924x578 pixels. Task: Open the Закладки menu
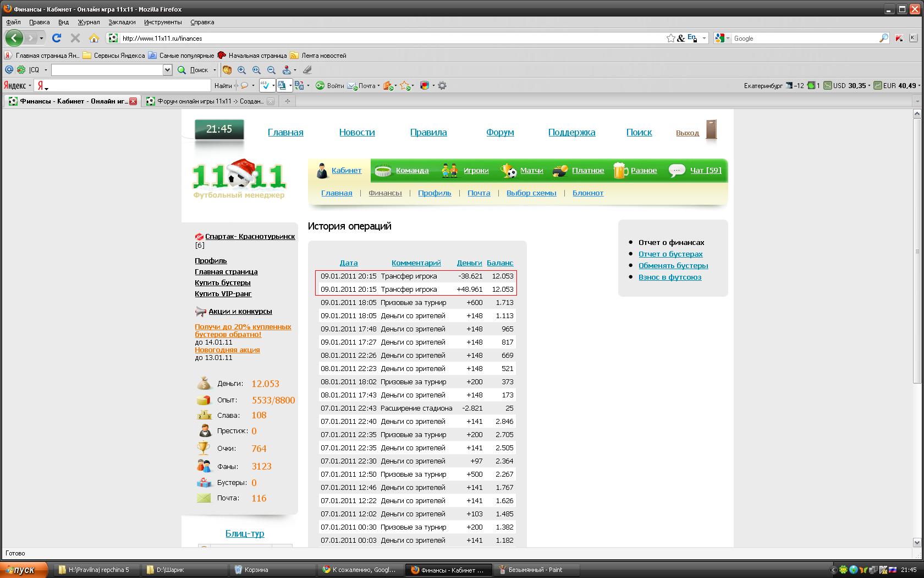pyautogui.click(x=122, y=22)
